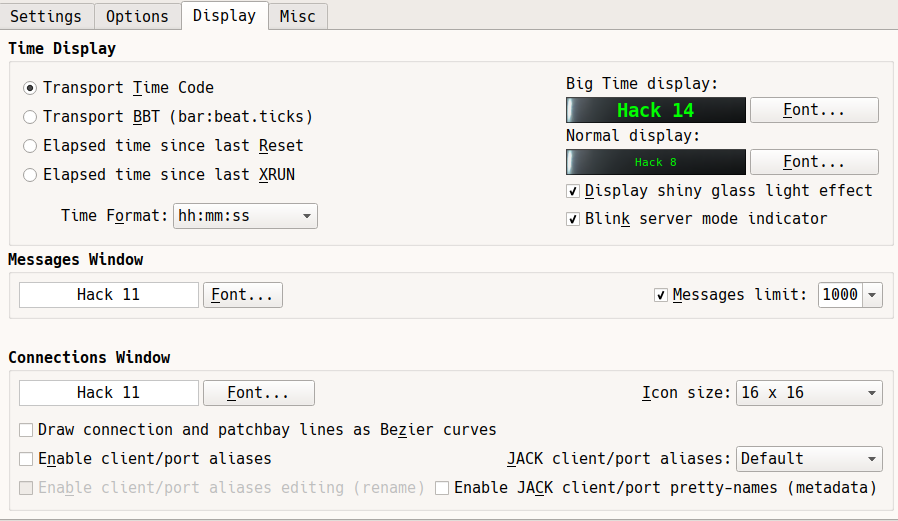
Task: Open the Time Format hh:mm:ss dropdown
Action: 245,216
